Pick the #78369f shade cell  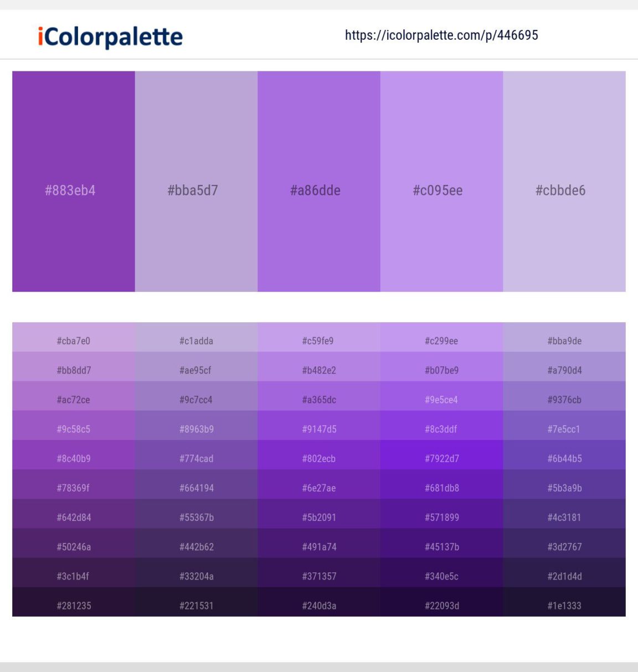pyautogui.click(x=74, y=488)
